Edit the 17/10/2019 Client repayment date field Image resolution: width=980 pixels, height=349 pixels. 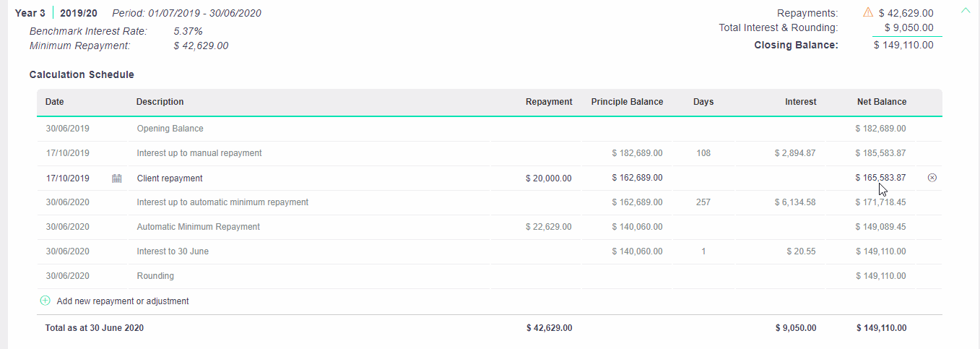coord(68,178)
